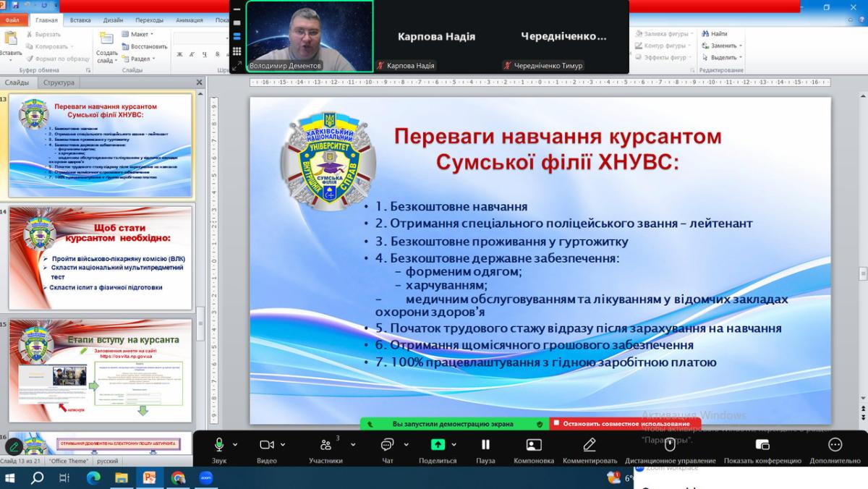Expand audio options arrow next to microphone
The width and height of the screenshot is (868, 489).
(234, 445)
